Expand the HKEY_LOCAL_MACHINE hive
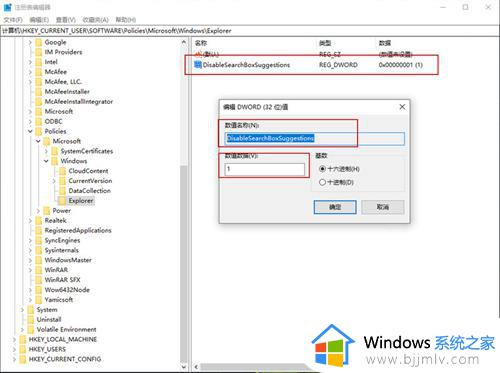The image size is (500, 373). click(14, 340)
